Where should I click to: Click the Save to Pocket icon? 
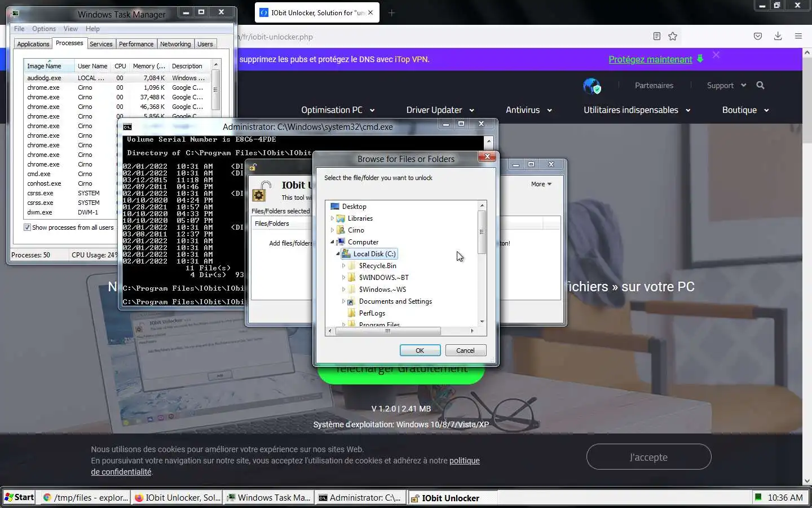coord(758,36)
